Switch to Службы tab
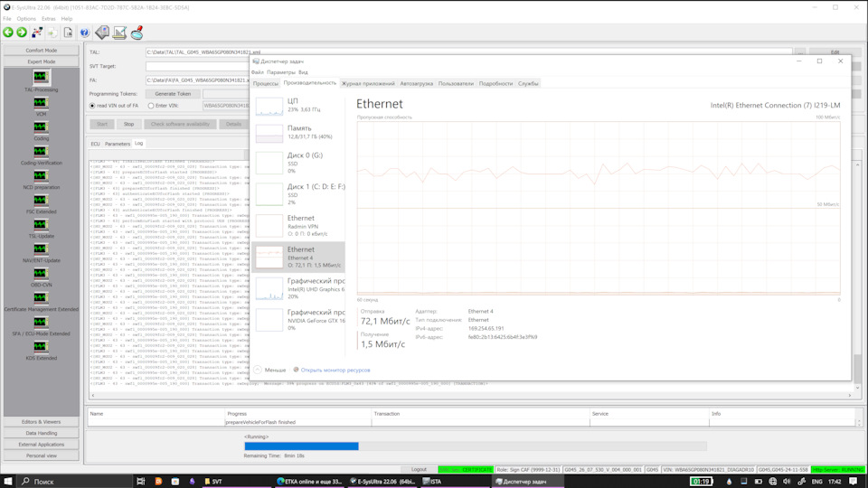This screenshot has height=488, width=868. (528, 83)
